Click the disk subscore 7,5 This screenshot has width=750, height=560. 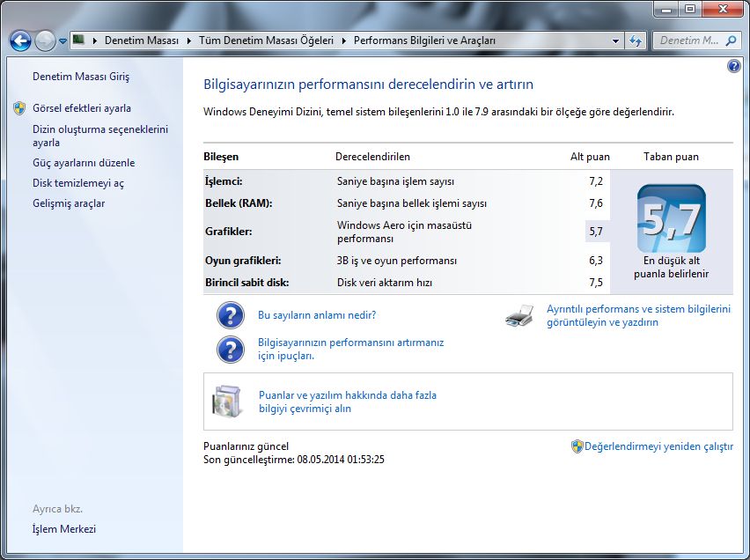coord(596,283)
